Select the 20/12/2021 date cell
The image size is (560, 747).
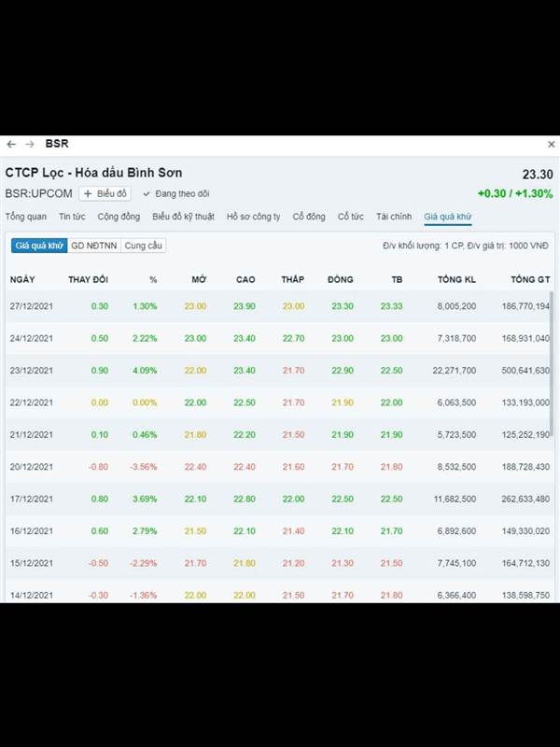click(32, 467)
